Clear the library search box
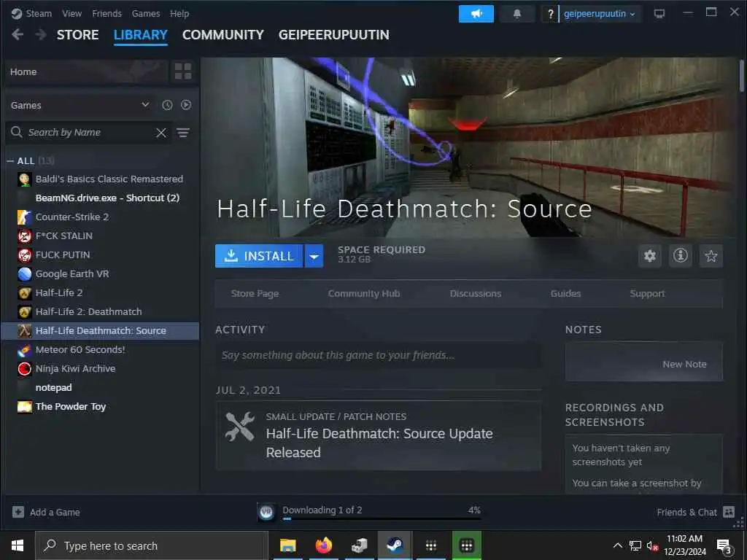Screen dimensions: 747x560 (161, 133)
